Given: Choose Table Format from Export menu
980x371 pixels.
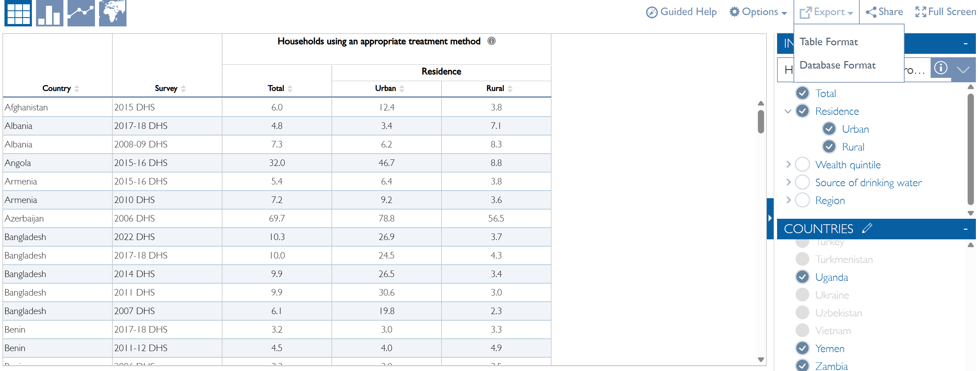Looking at the screenshot, I should tap(828, 42).
